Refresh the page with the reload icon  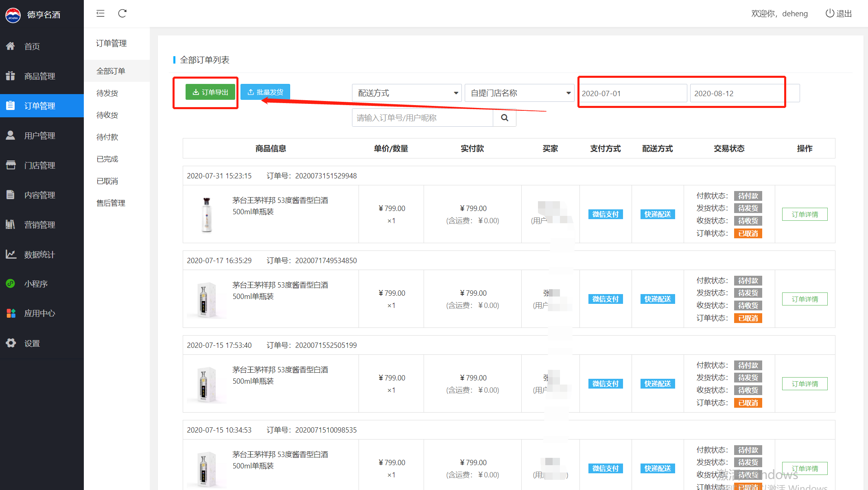pyautogui.click(x=122, y=13)
